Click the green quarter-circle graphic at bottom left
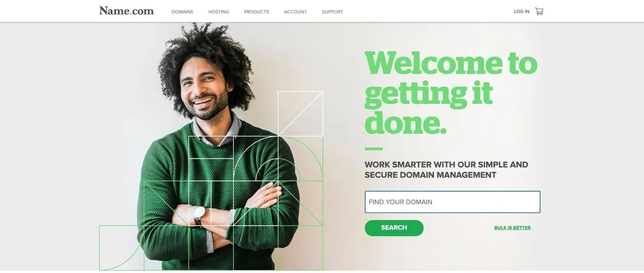The width and height of the screenshot is (644, 273). click(121, 248)
